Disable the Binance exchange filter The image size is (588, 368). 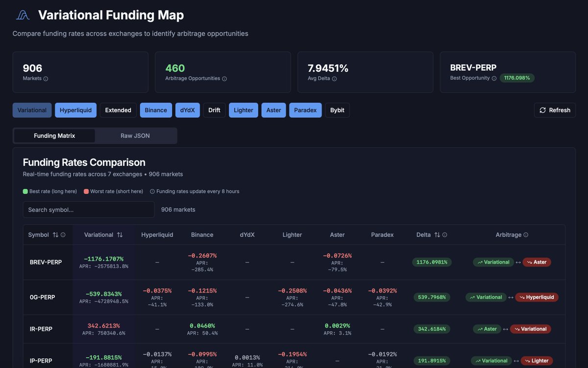click(156, 110)
